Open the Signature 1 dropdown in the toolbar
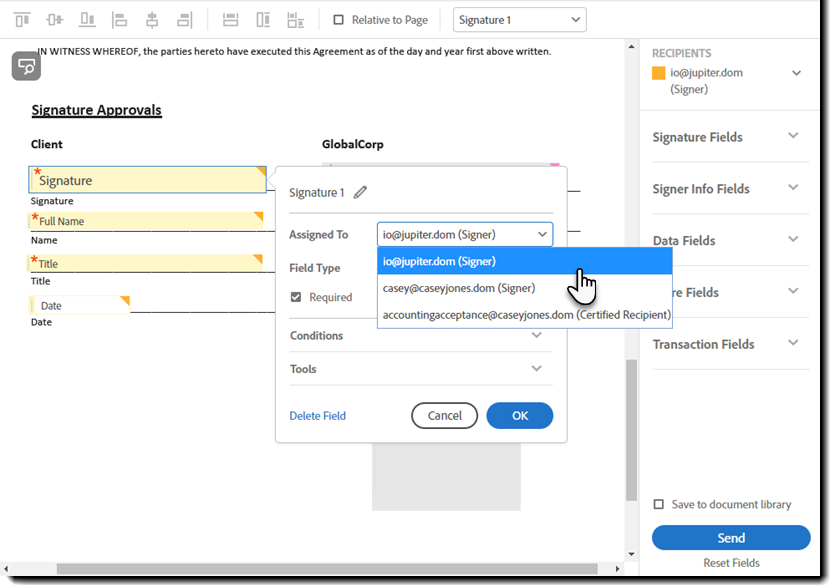The width and height of the screenshot is (830, 585). click(519, 20)
